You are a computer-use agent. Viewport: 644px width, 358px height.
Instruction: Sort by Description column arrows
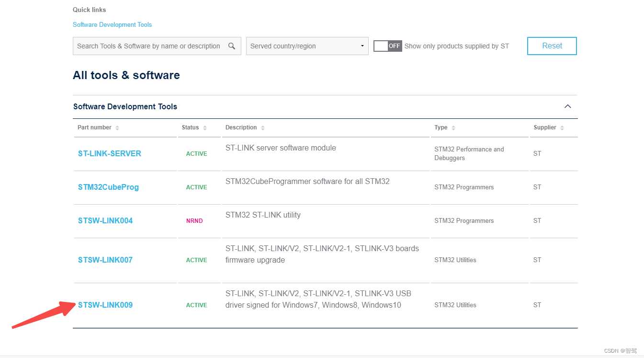click(x=263, y=128)
